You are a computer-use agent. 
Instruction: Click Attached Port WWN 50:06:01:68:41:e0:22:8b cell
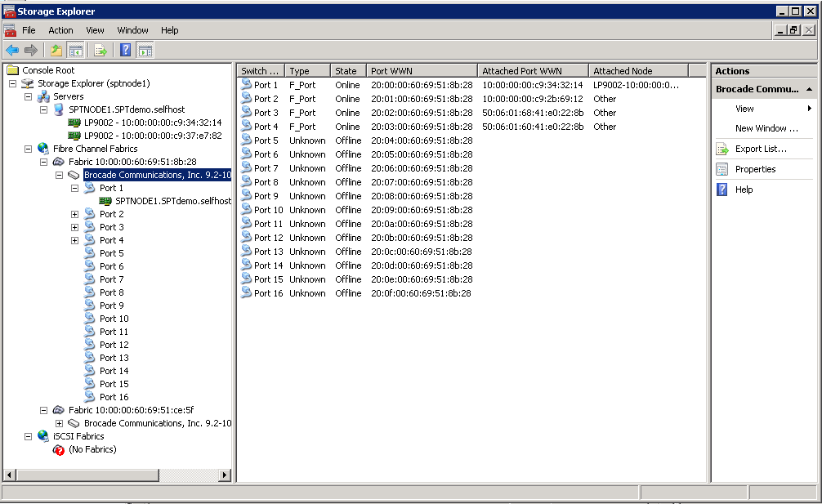click(533, 113)
